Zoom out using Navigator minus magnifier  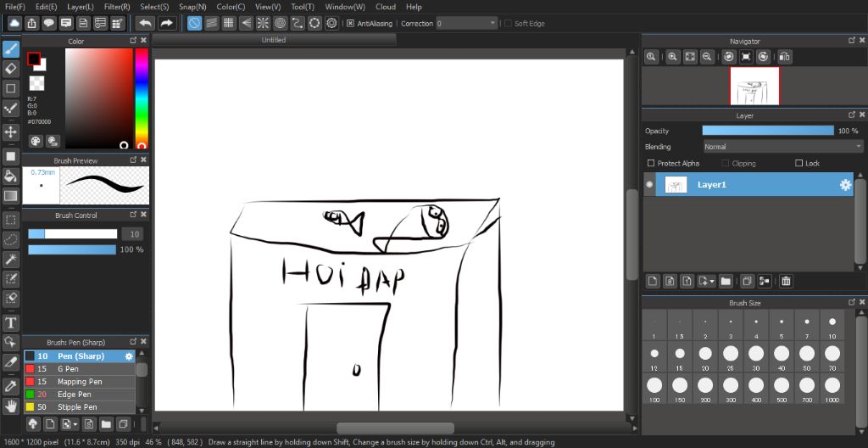(x=706, y=57)
